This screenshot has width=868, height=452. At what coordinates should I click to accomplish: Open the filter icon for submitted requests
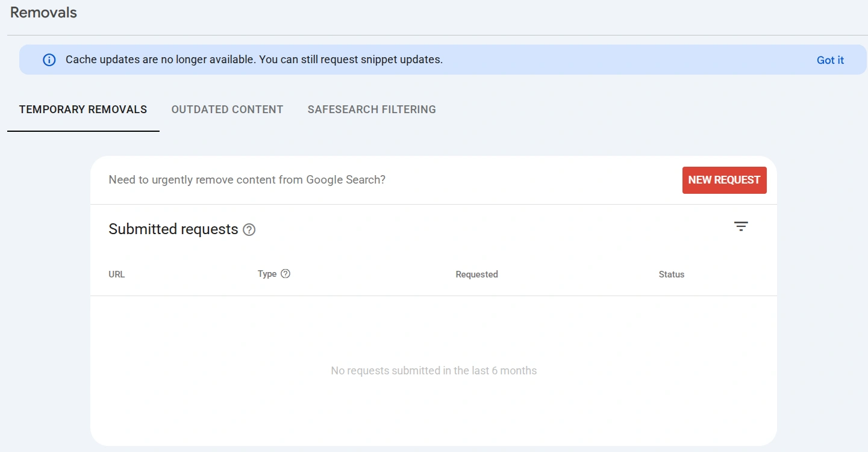(741, 226)
